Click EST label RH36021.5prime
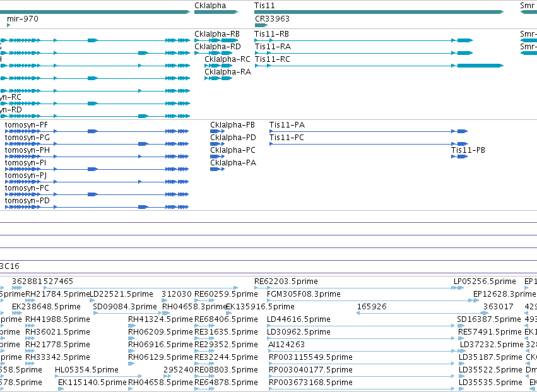This screenshot has width=537, height=392. tap(57, 332)
